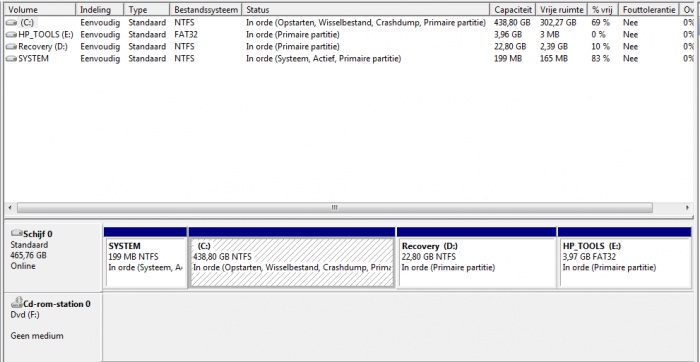Click the Dvd (F:) label
Image resolution: width=700 pixels, height=362 pixels.
[25, 315]
